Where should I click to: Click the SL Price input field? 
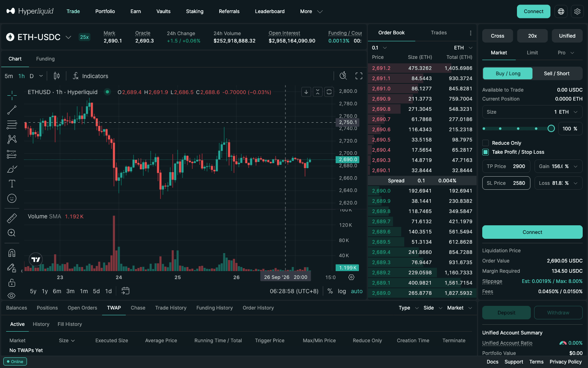pos(506,183)
